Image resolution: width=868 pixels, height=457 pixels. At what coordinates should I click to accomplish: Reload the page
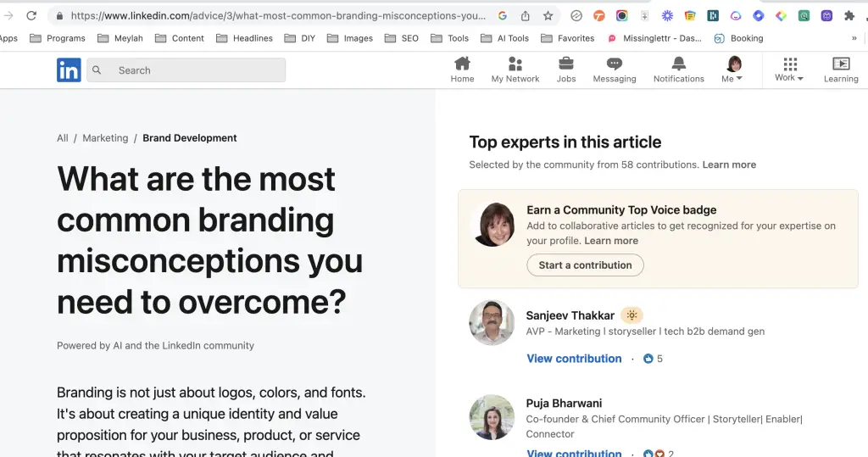(x=31, y=15)
